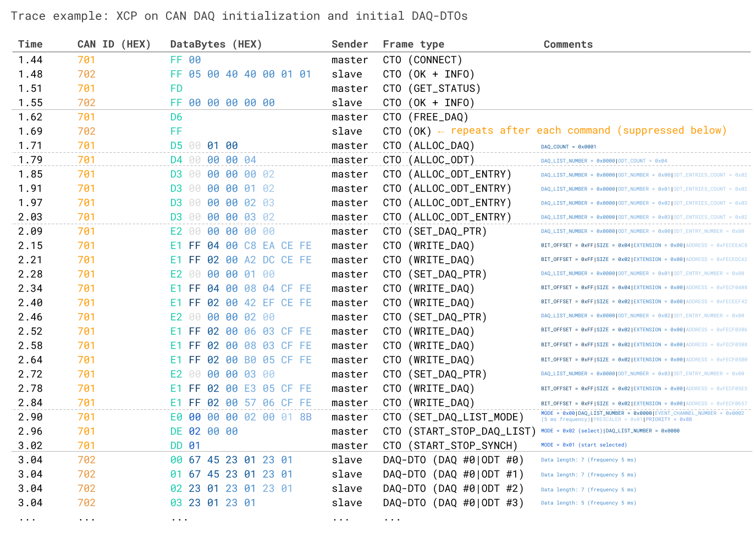Click sender 'master' in the 3.02 row
The height and width of the screenshot is (533, 756).
tap(350, 446)
